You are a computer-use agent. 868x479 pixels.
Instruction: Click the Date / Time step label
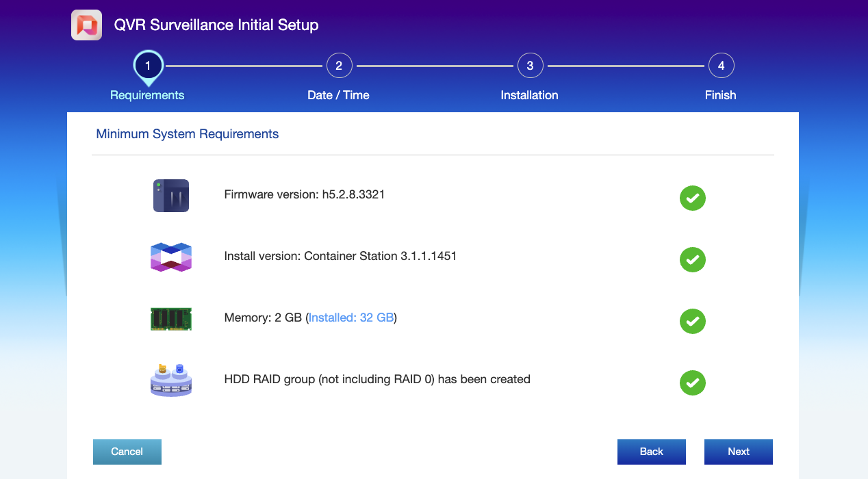338,95
